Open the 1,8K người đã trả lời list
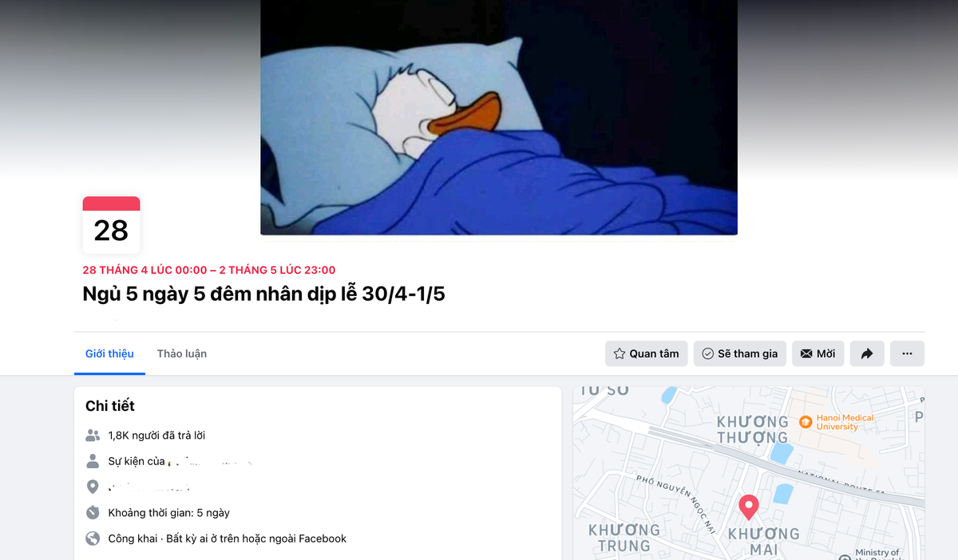Image resolution: width=958 pixels, height=560 pixels. (x=156, y=436)
